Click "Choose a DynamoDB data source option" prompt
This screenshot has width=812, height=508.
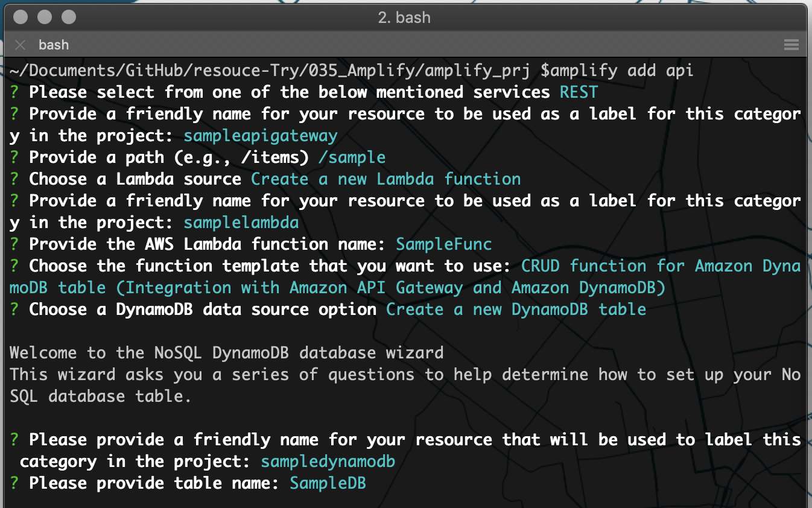click(x=203, y=310)
